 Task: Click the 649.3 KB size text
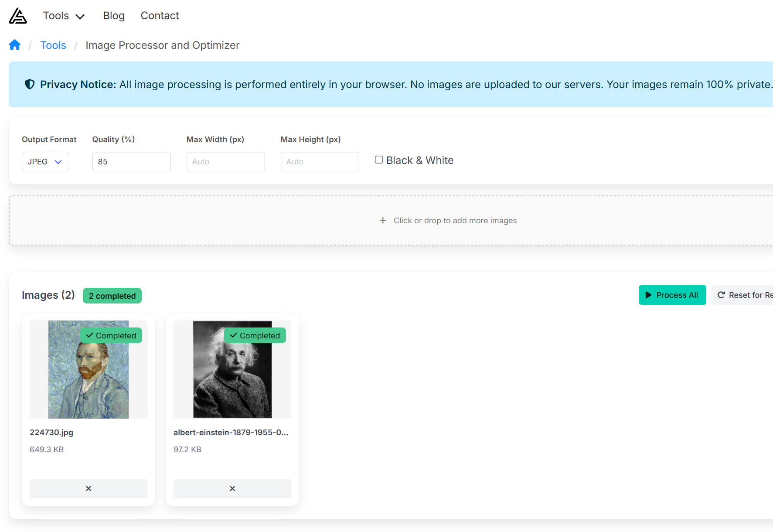pos(47,450)
